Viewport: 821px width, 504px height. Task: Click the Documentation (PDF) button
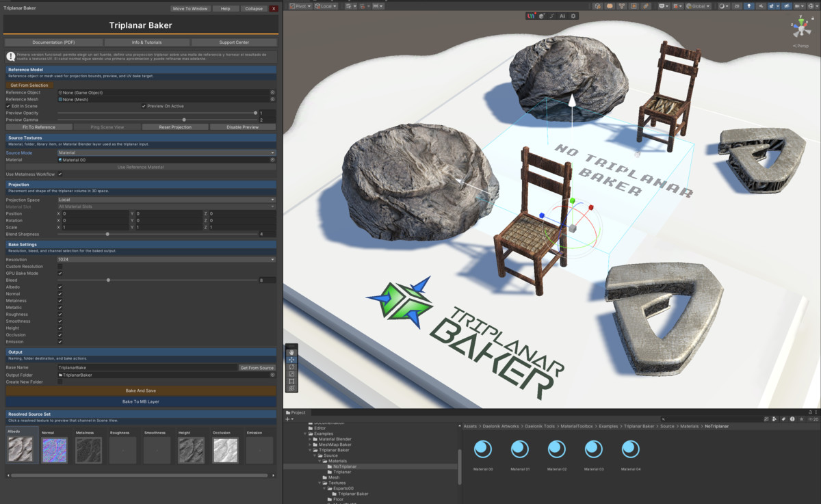53,42
